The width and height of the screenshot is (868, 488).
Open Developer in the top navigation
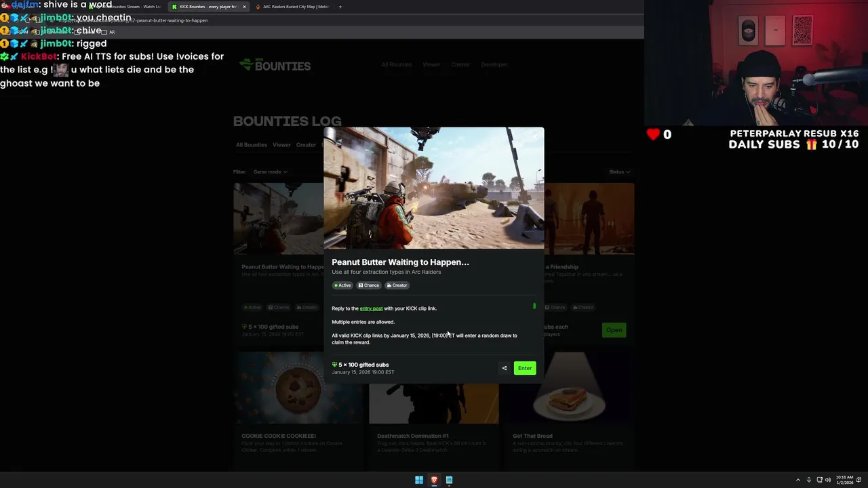494,64
